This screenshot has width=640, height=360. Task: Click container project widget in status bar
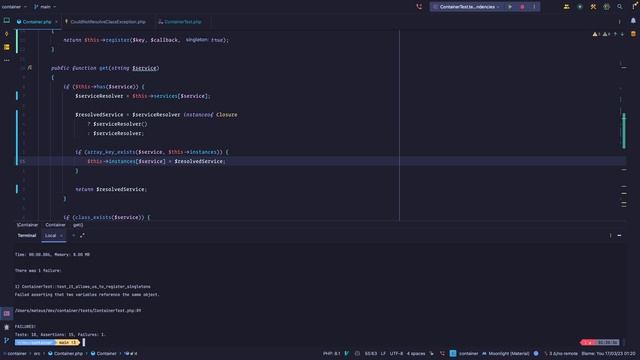464,353
